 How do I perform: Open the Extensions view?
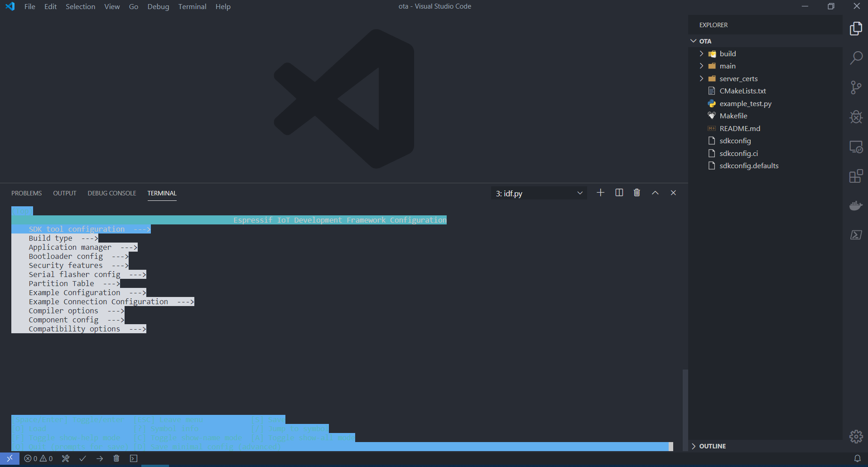click(856, 176)
